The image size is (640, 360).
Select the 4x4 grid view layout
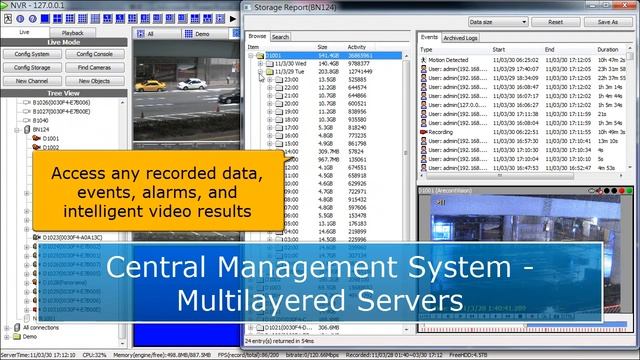pos(82,18)
